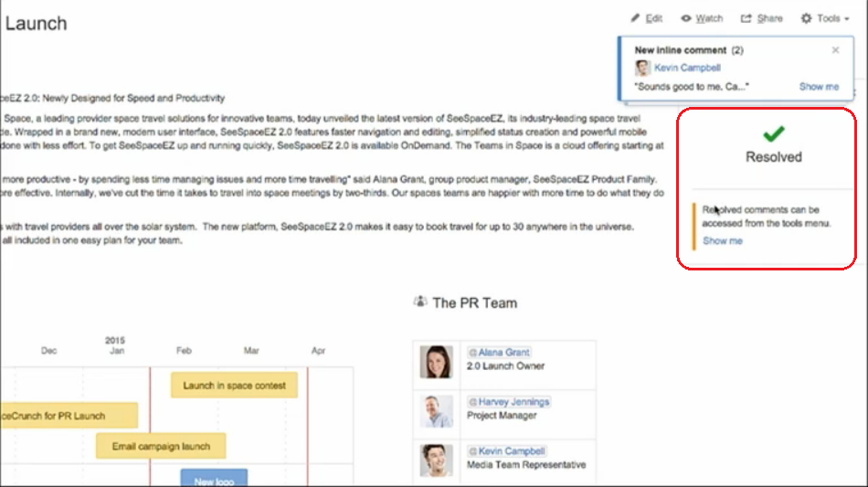
Task: Click the Edit pencil icon
Action: point(635,18)
